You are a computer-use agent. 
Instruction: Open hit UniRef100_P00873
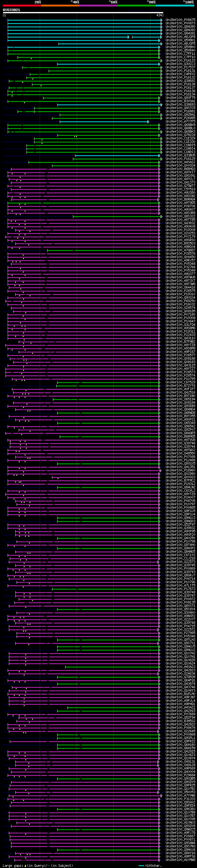[180, 23]
